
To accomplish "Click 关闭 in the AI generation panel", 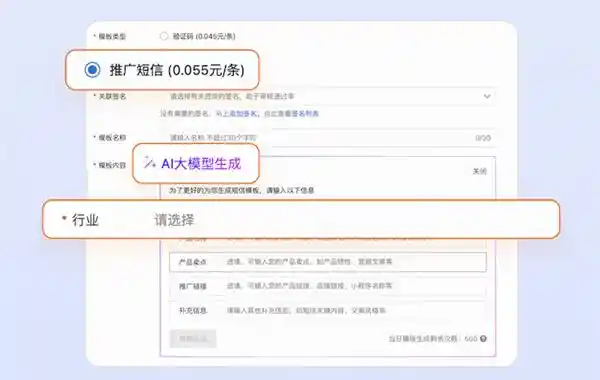I will [x=480, y=171].
